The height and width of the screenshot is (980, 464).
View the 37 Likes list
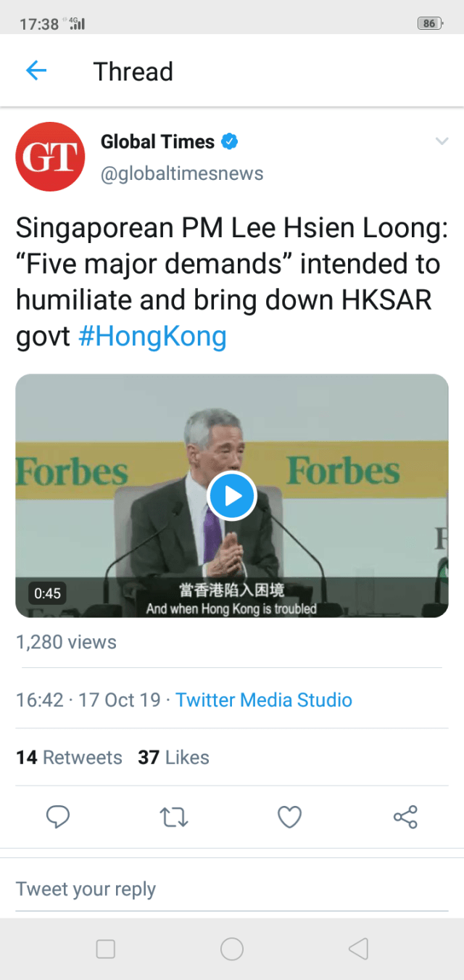[173, 757]
